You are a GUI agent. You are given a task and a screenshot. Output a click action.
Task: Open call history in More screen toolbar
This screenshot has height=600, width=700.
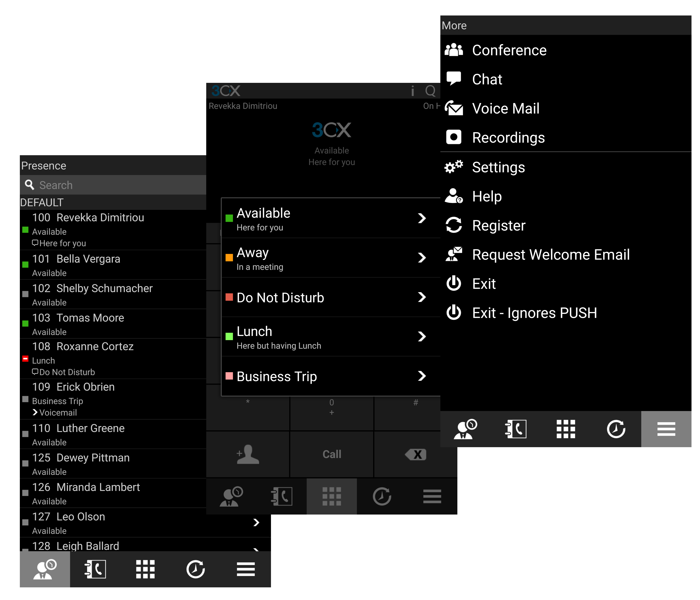click(x=616, y=429)
